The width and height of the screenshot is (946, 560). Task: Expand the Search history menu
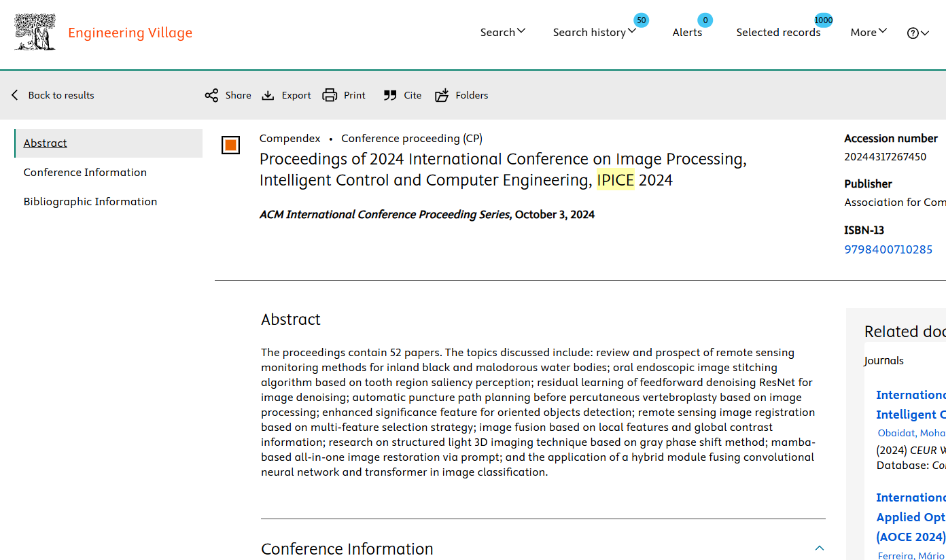click(595, 32)
